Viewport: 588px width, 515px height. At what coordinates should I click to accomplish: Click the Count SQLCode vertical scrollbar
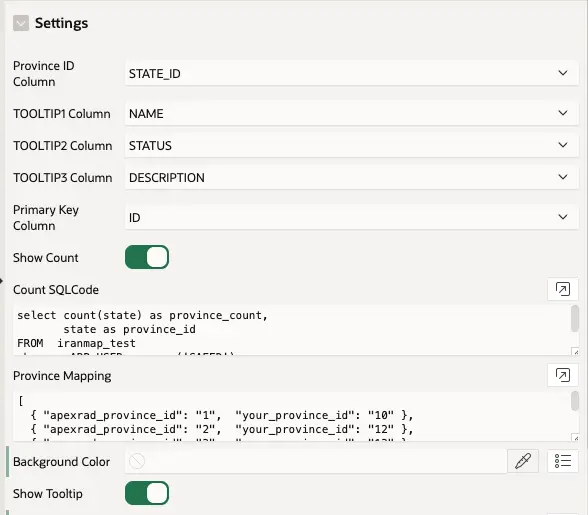tap(574, 318)
